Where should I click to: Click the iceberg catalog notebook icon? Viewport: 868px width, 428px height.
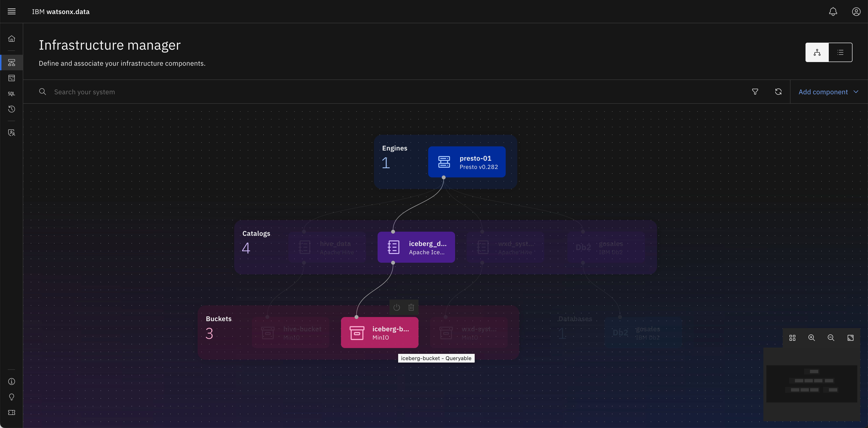click(393, 247)
